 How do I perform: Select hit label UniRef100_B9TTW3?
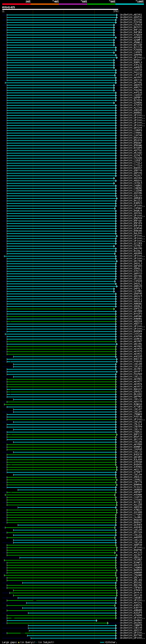click(131, 636)
